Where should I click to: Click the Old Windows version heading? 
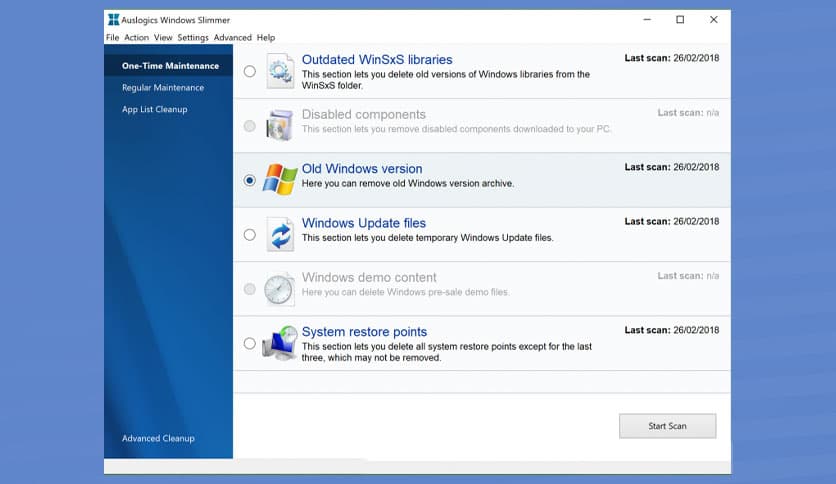(362, 168)
